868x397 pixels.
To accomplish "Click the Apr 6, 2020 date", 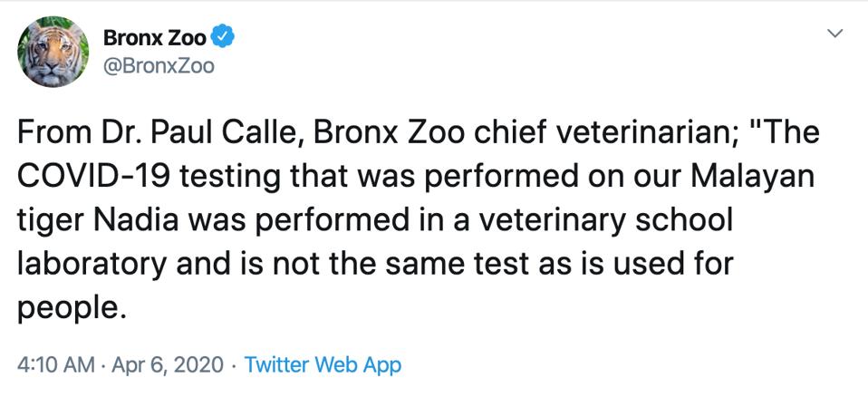I will click(166, 365).
